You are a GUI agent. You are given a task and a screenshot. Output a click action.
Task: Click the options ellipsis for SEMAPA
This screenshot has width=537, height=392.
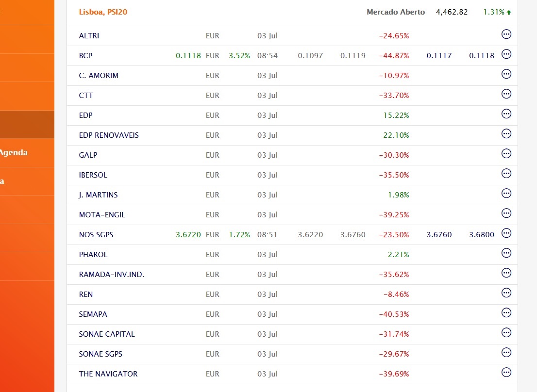point(506,312)
